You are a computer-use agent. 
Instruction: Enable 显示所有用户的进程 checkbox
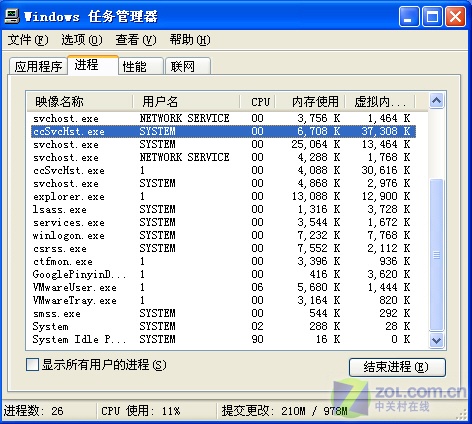(x=32, y=364)
